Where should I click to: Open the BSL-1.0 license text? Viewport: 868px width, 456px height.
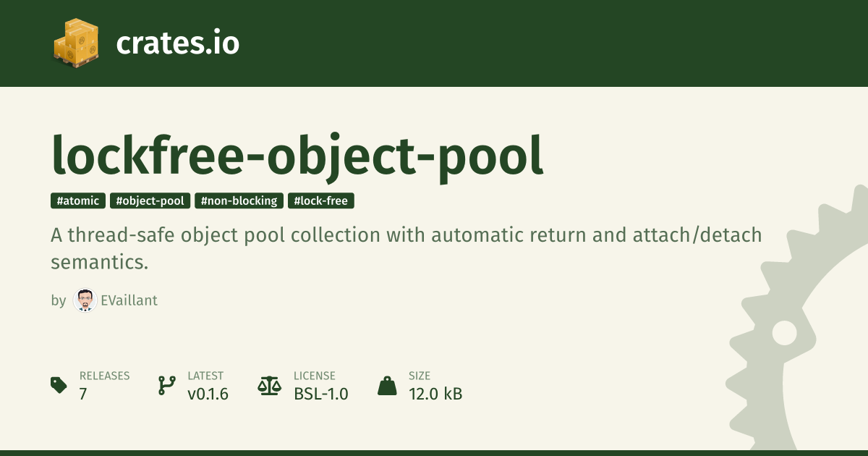(320, 394)
